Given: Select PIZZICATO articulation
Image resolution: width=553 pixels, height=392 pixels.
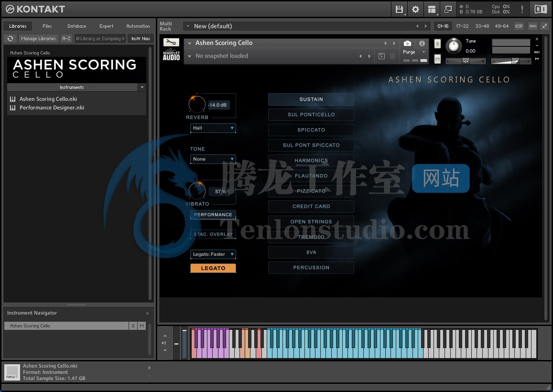Looking at the screenshot, I should click(x=311, y=191).
